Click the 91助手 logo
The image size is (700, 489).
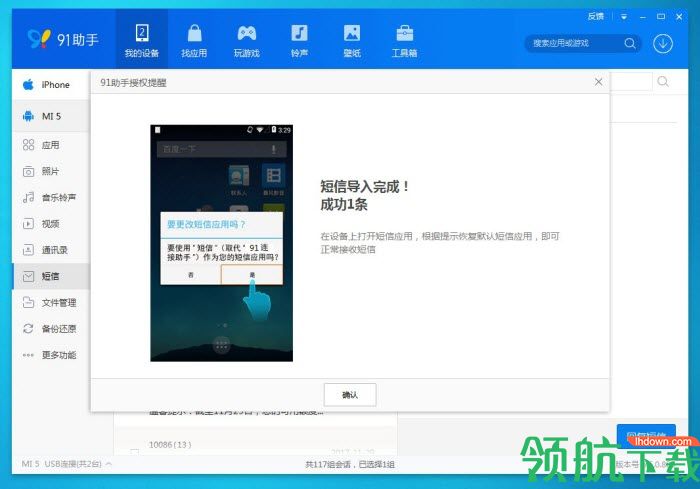(x=62, y=39)
